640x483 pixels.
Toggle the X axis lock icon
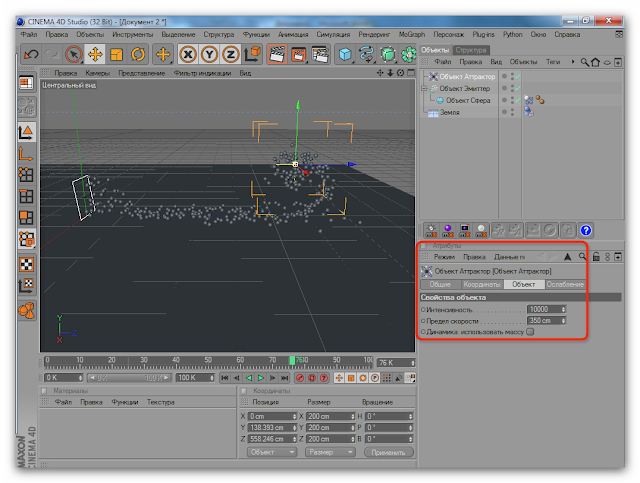pos(189,54)
